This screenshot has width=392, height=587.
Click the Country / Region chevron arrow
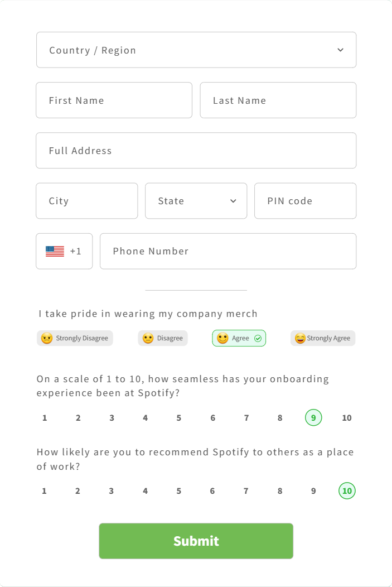pyautogui.click(x=340, y=50)
